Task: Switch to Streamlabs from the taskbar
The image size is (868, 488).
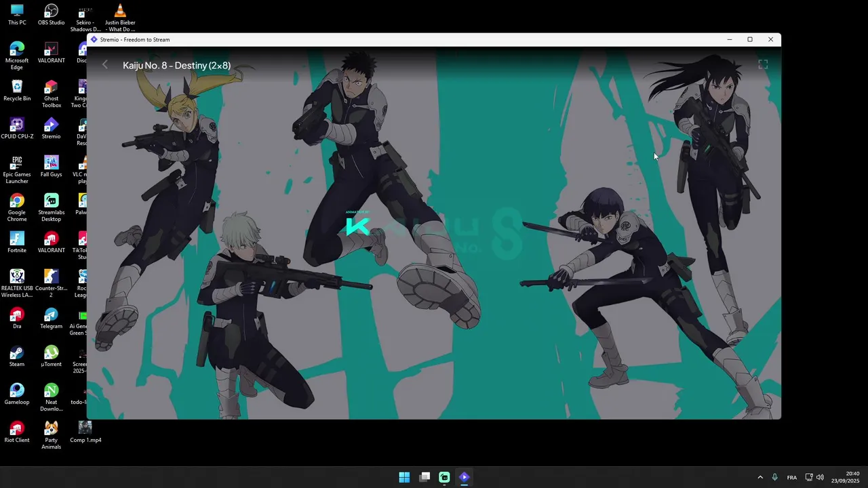Action: 444,477
